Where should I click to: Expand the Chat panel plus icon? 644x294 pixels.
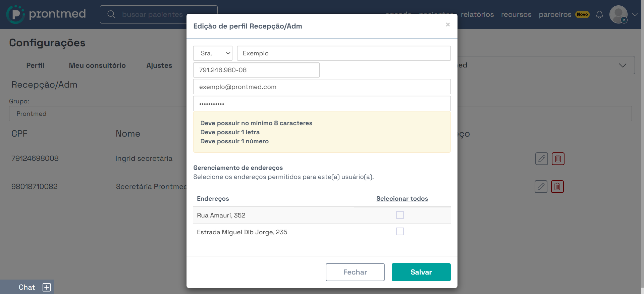pos(47,287)
